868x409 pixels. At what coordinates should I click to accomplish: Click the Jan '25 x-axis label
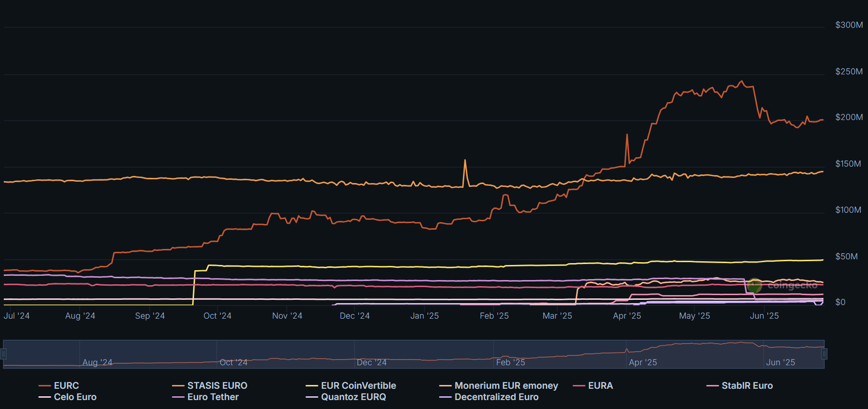click(x=424, y=316)
